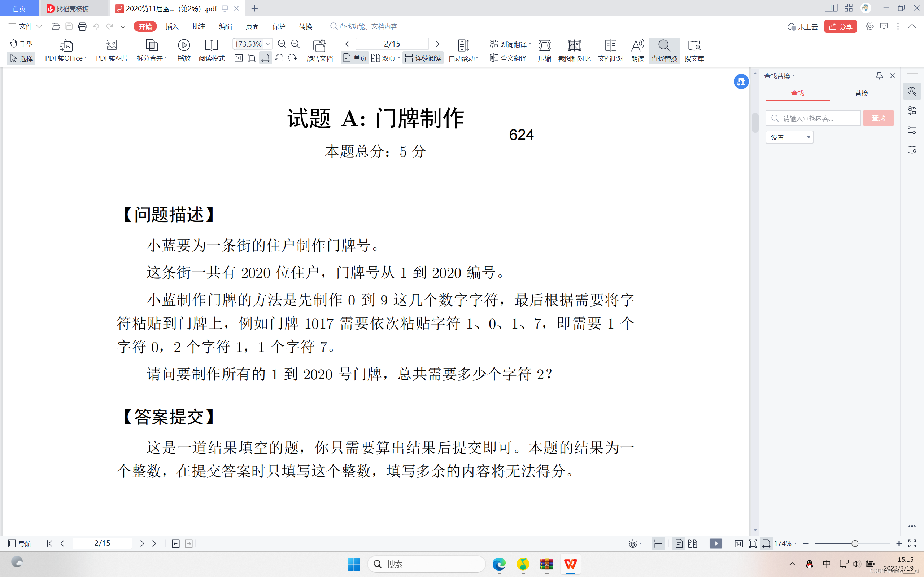Image resolution: width=924 pixels, height=577 pixels.
Task: Open the Insert menu tab
Action: click(x=172, y=26)
